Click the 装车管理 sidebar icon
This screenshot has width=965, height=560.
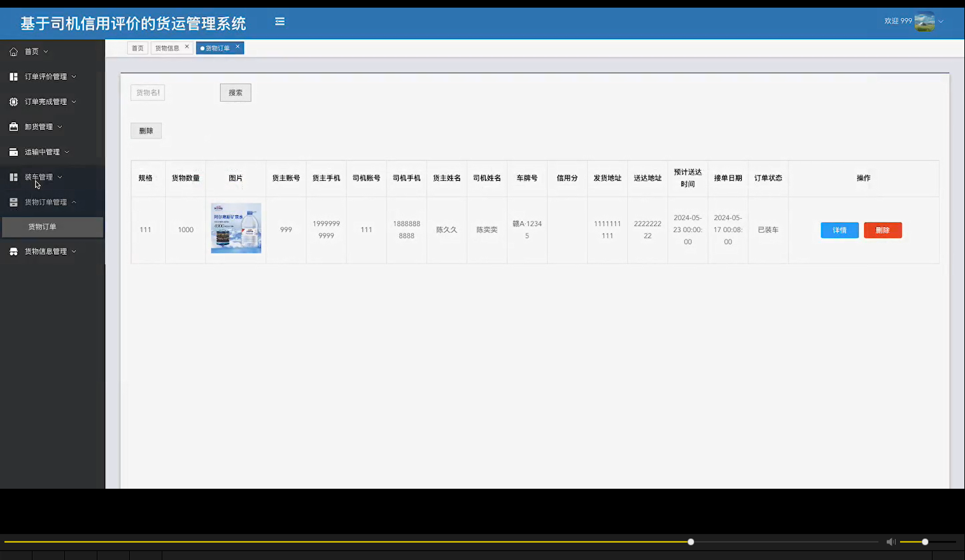13,177
